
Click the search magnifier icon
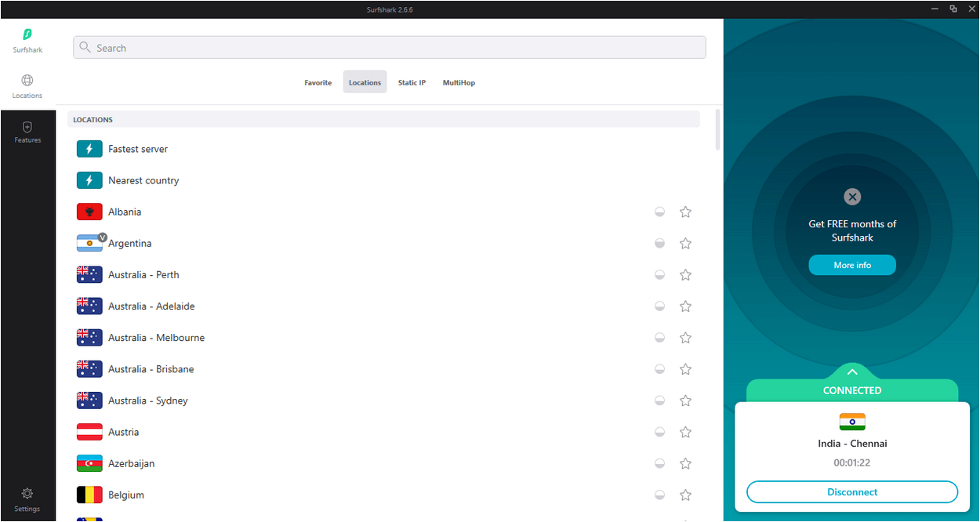tap(85, 48)
